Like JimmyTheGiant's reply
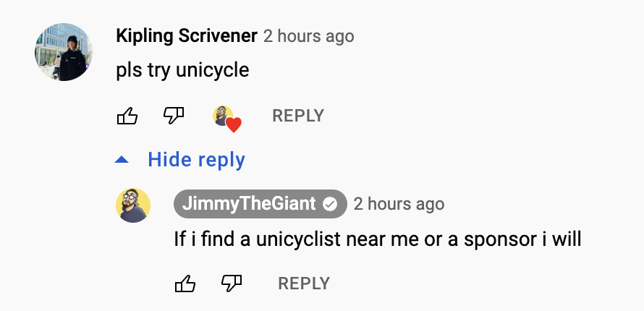Viewport: 644px width, 311px height. [x=185, y=284]
